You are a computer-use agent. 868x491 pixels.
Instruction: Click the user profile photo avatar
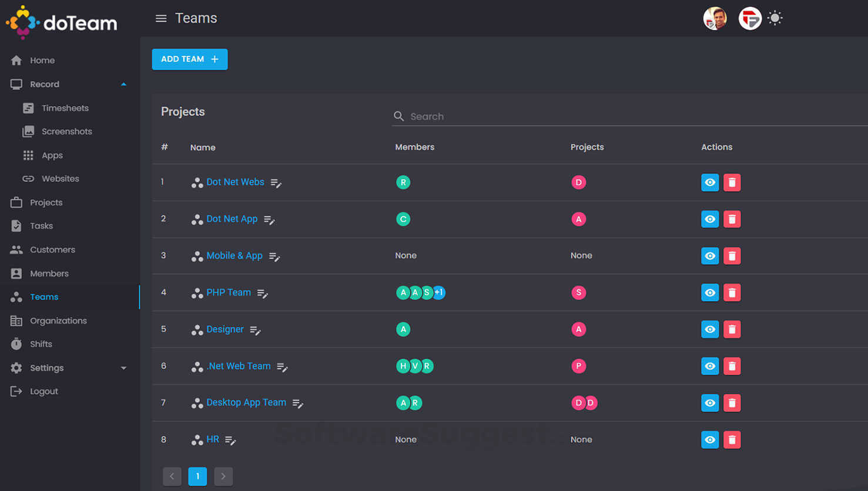click(x=715, y=19)
